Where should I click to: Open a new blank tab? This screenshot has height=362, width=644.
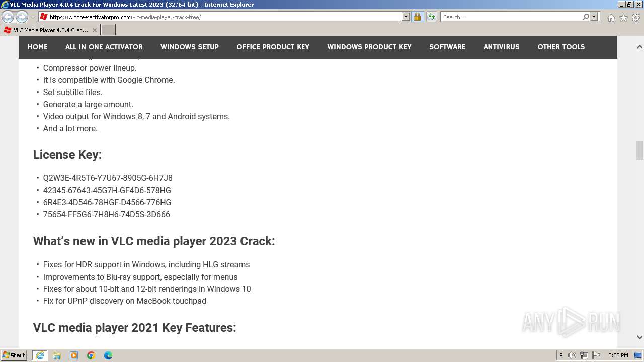coord(108,30)
